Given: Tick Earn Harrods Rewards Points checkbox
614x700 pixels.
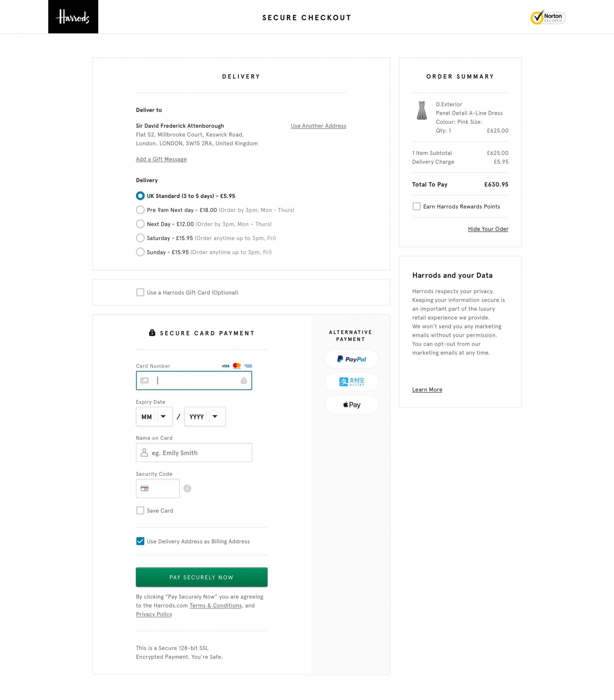Looking at the screenshot, I should (416, 206).
